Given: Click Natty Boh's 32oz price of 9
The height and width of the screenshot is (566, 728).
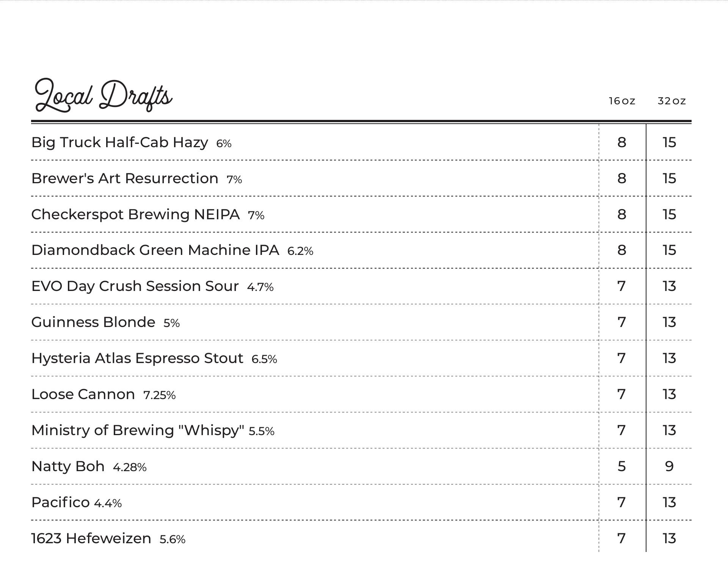Looking at the screenshot, I should [x=669, y=467].
